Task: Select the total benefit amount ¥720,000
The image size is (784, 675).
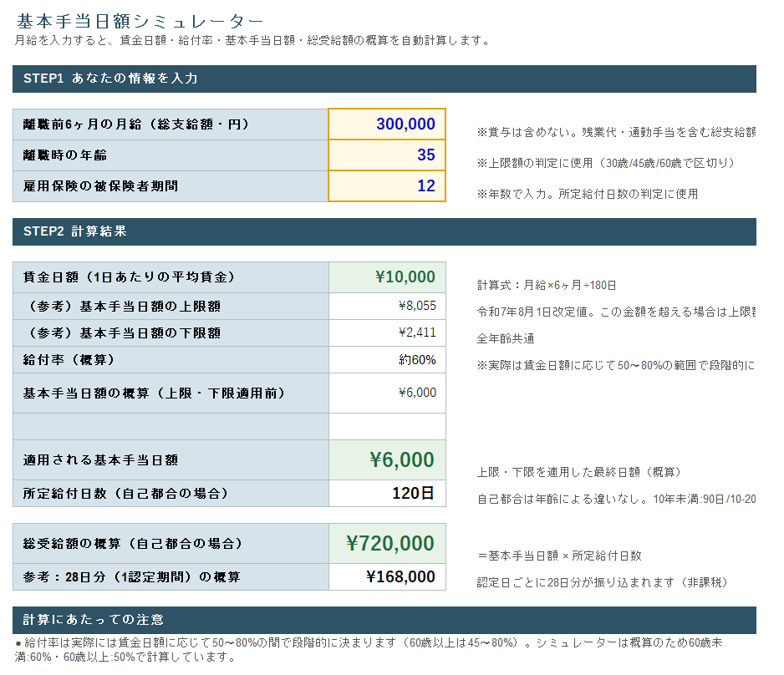Action: point(387,544)
